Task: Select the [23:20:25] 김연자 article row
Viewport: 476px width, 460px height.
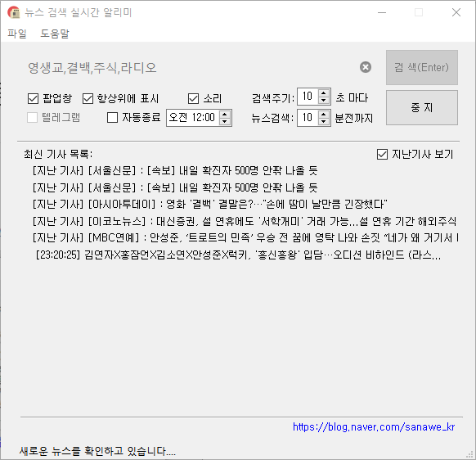Action: (238, 255)
